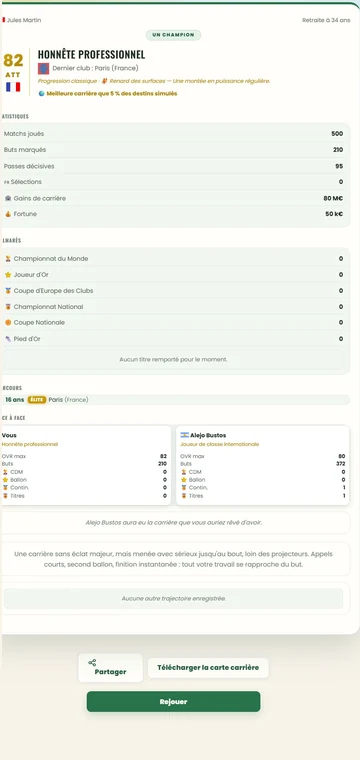Click the ÉLITE badge in the career path
Screen dimensions: 360x760
click(x=37, y=400)
